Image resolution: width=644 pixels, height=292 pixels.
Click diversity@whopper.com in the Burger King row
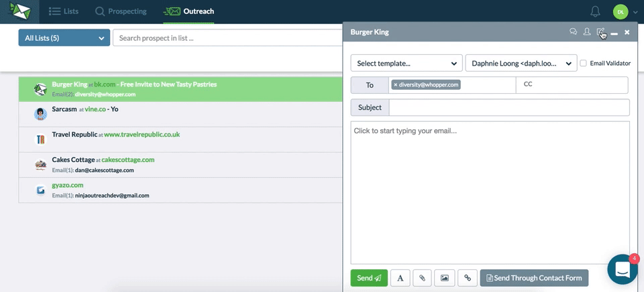[105, 94]
